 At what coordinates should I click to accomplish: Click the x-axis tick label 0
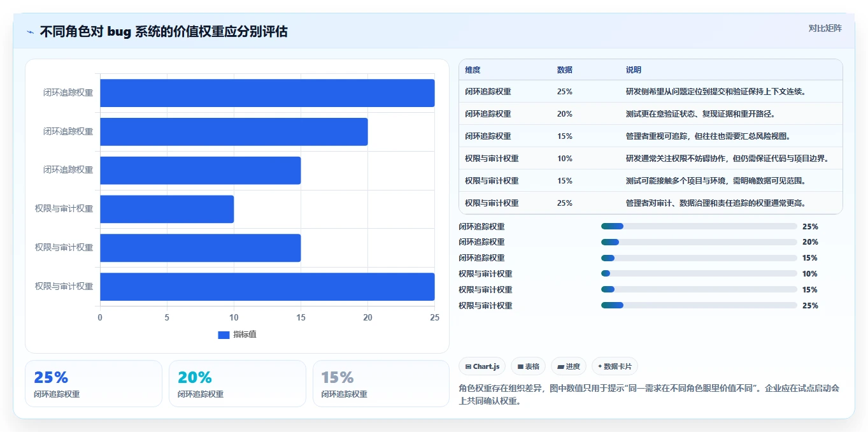(100, 317)
